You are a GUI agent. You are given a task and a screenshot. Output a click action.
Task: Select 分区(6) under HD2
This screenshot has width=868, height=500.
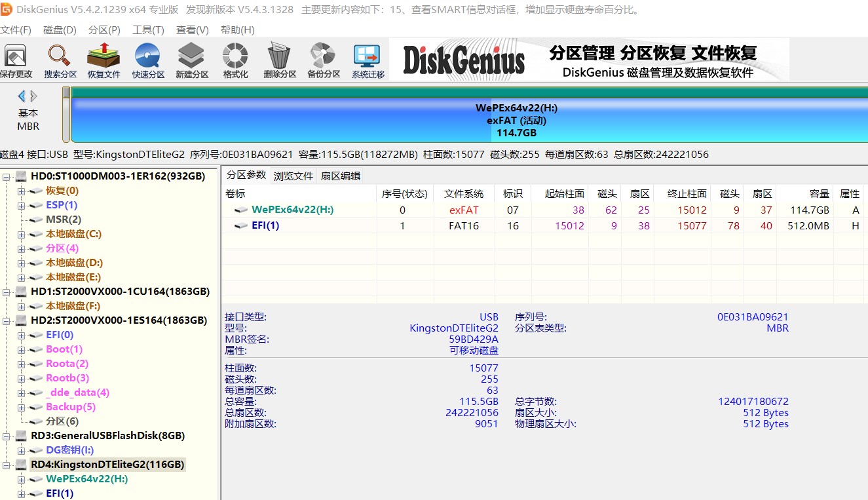click(x=62, y=421)
